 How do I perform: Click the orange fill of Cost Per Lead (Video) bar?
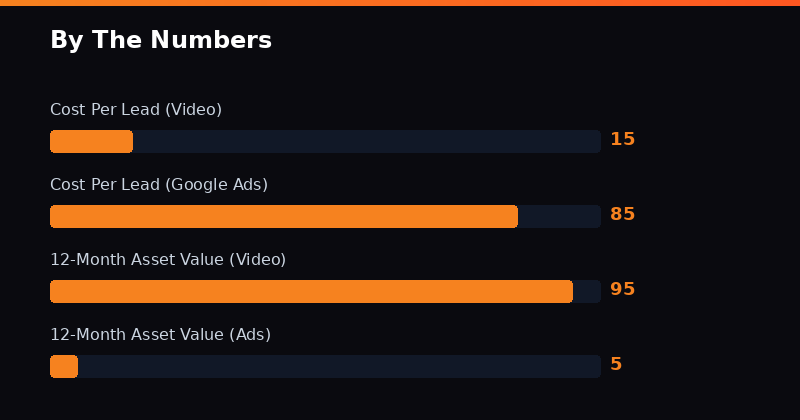pos(91,141)
